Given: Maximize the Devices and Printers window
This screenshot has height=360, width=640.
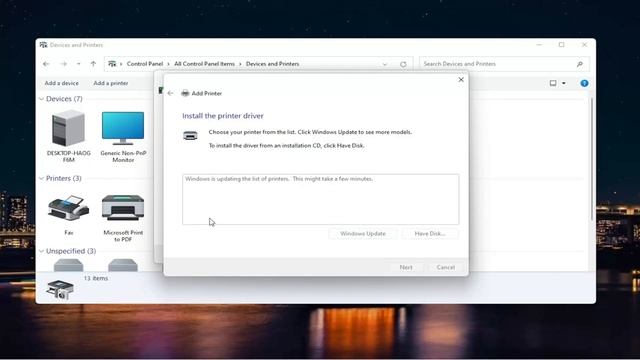Looking at the screenshot, I should click(562, 44).
